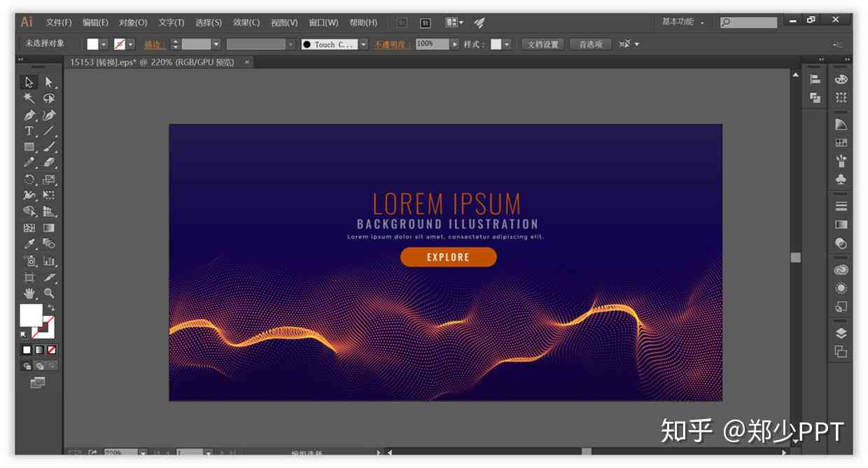Click the search field in title bar

748,22
